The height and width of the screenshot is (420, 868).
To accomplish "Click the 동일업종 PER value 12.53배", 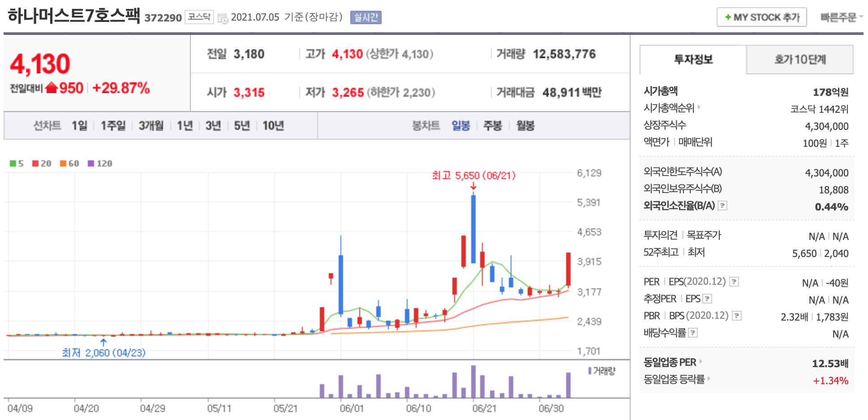I will [830, 364].
